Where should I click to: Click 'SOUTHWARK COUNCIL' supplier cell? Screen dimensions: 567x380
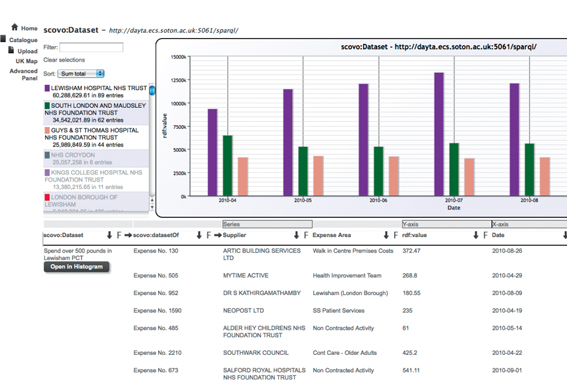point(256,353)
